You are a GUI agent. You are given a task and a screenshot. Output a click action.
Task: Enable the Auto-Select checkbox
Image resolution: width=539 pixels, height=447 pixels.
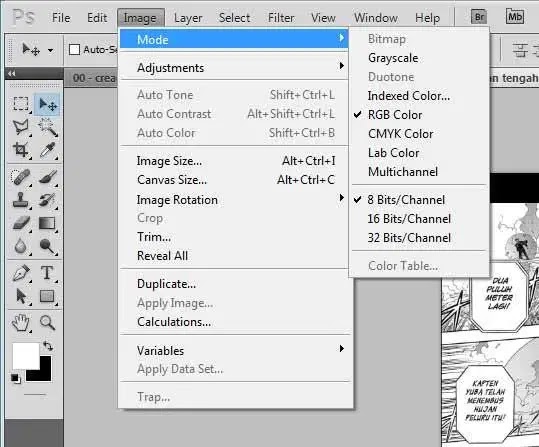75,50
